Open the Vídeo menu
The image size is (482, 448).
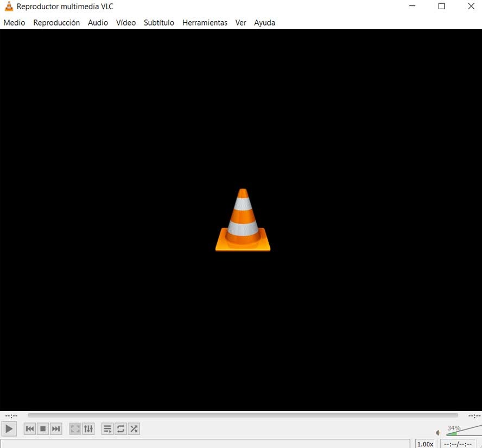[126, 23]
